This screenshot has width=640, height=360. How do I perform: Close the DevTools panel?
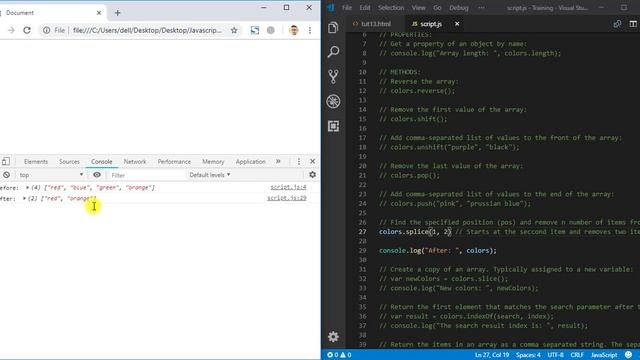tap(312, 161)
